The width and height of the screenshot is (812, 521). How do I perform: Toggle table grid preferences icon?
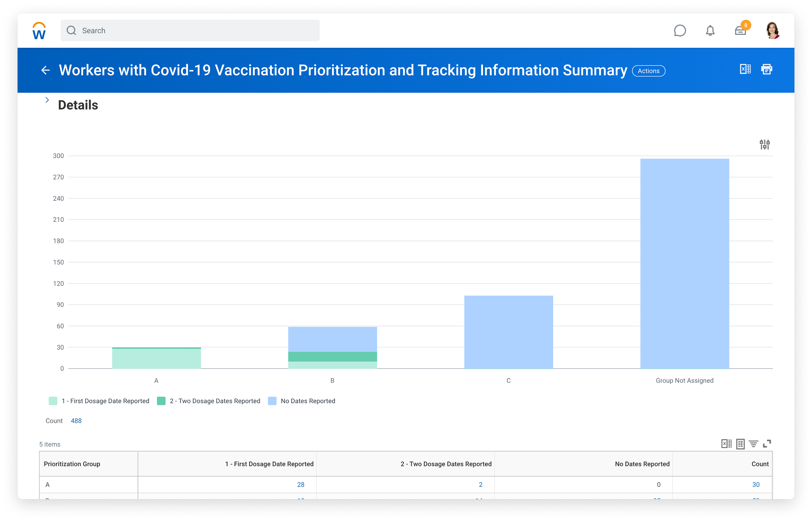(740, 444)
